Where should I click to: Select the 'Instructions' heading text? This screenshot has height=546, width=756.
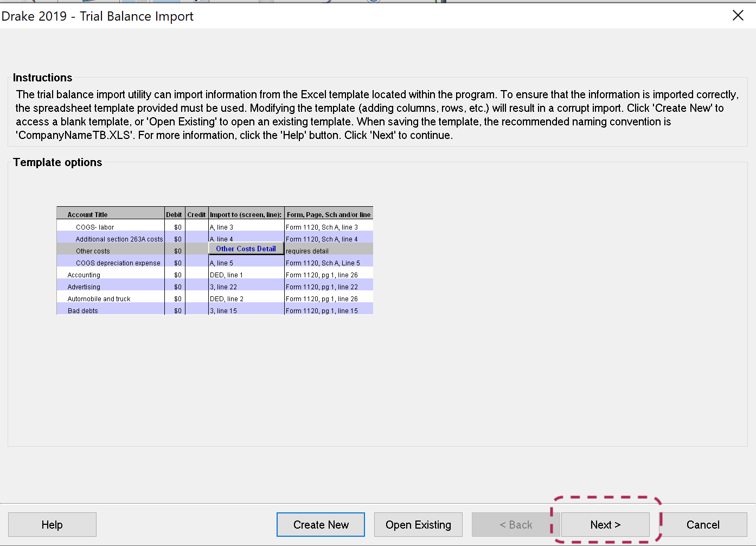(x=42, y=78)
